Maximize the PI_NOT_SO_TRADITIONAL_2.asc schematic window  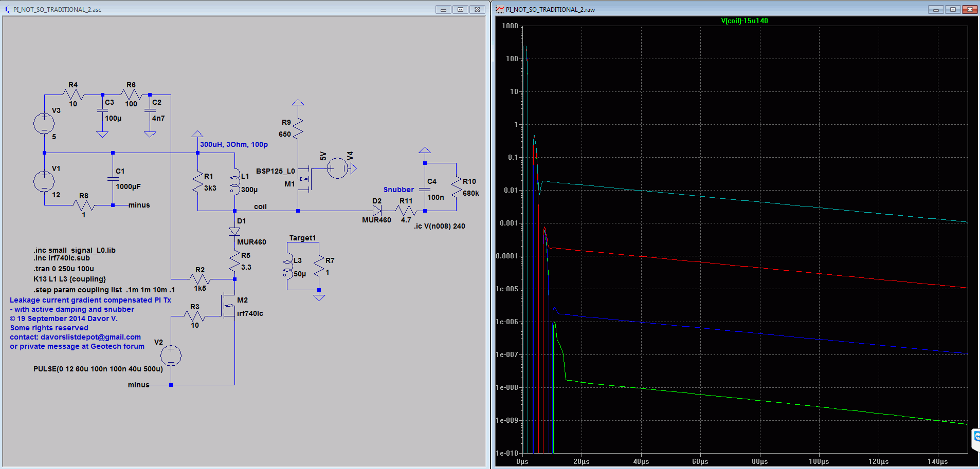pos(460,9)
